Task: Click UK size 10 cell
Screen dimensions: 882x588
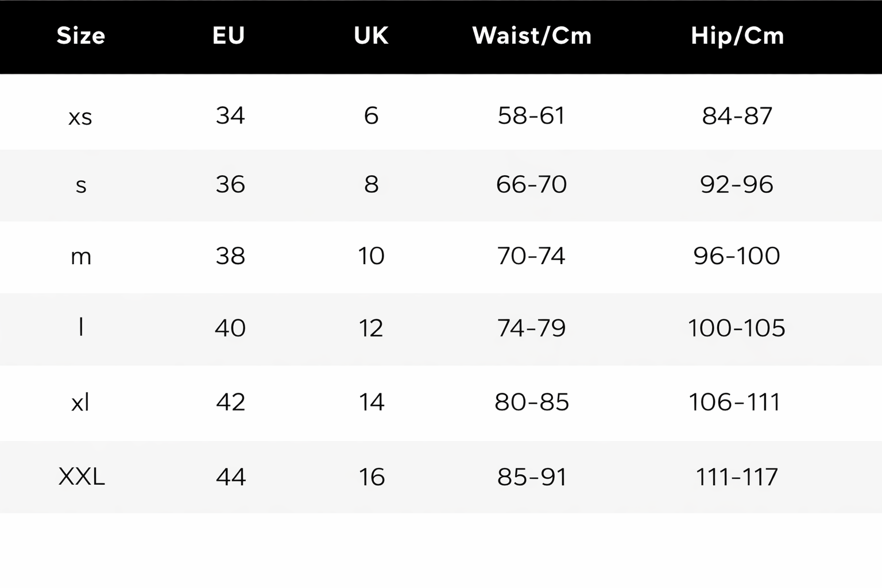Action: coord(371,256)
